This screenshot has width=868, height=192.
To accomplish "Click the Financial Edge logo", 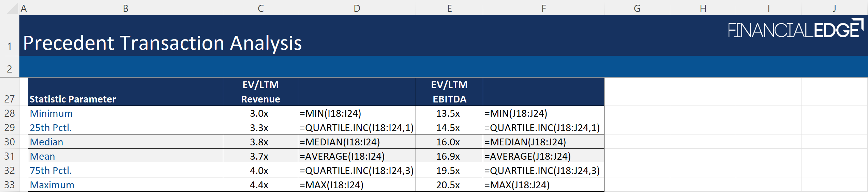I will (795, 29).
